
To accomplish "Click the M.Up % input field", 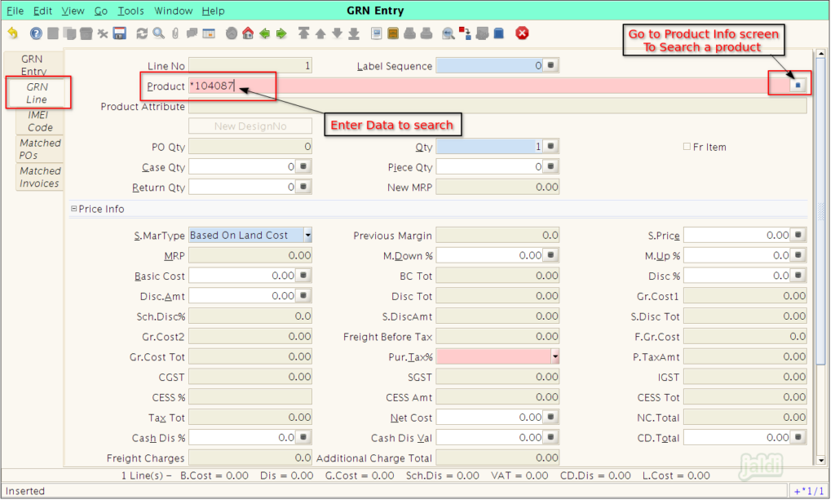I will point(737,254).
